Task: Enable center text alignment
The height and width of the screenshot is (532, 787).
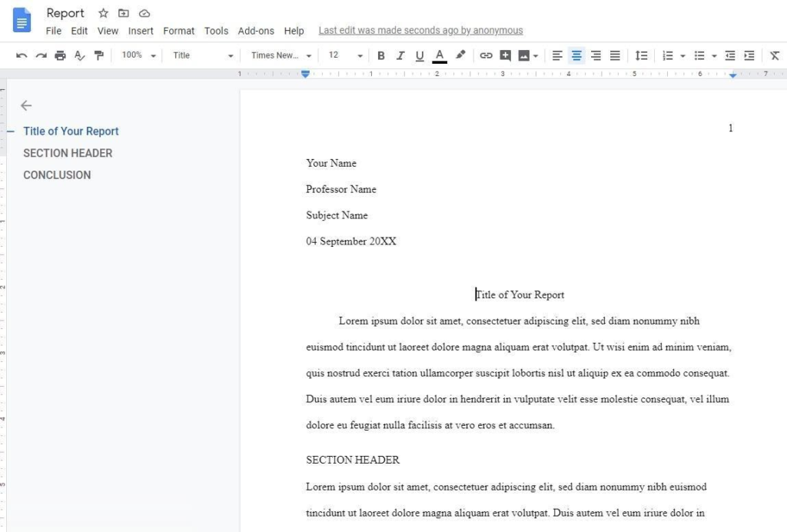Action: tap(576, 55)
